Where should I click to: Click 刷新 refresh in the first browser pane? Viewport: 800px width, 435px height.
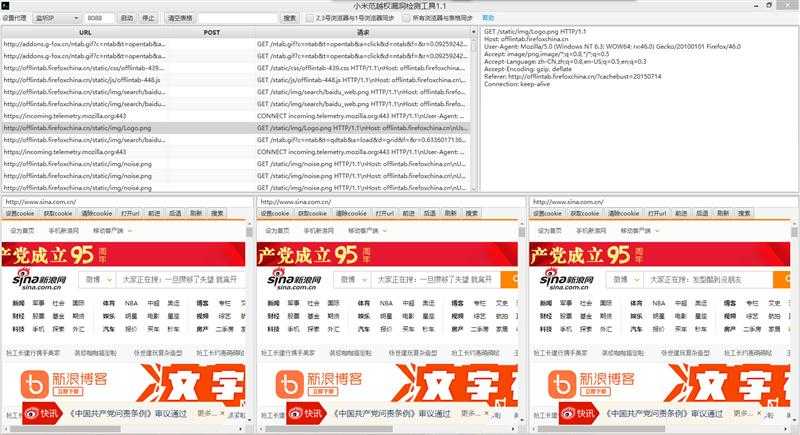coord(196,213)
